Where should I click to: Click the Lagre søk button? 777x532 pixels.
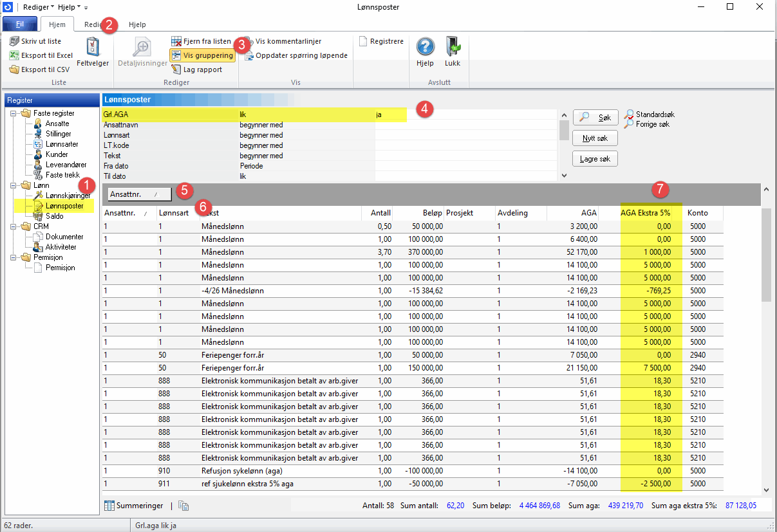(595, 159)
